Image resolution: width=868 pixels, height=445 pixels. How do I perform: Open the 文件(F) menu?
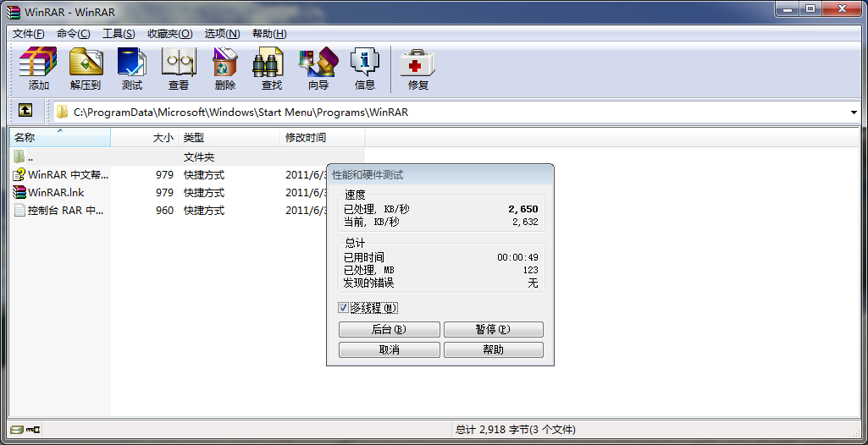tap(28, 34)
